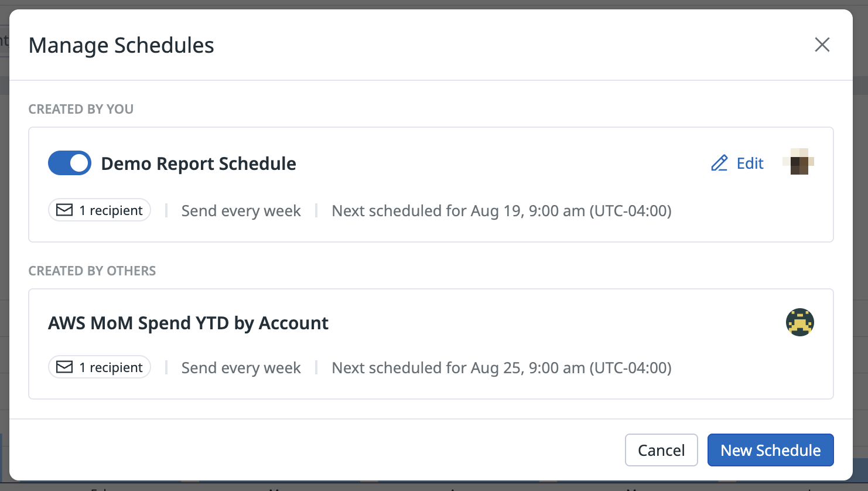Click Next scheduled for Aug 25 text
The width and height of the screenshot is (868, 491).
[501, 368]
